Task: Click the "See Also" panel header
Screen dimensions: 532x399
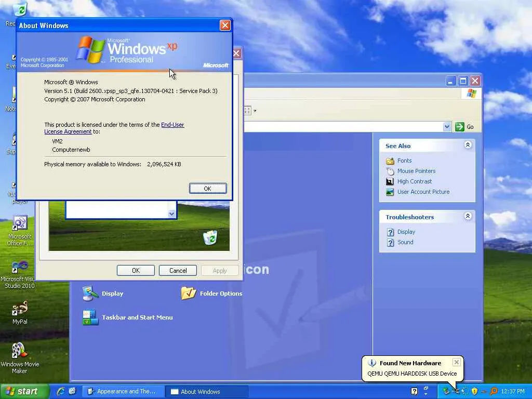Action: pos(427,146)
